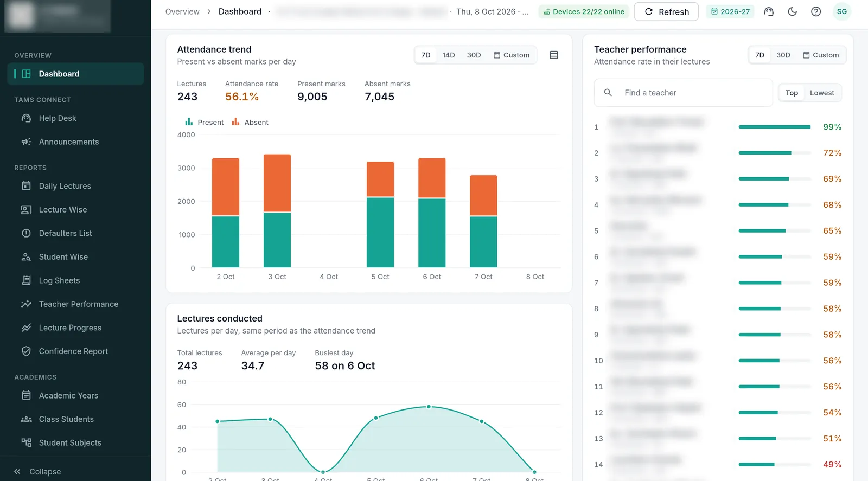
Task: Click the 69% rate for rank 3
Action: pyautogui.click(x=832, y=179)
